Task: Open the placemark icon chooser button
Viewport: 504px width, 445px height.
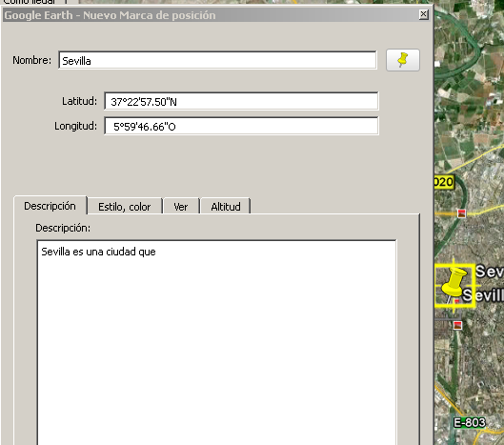Action: click(x=403, y=60)
